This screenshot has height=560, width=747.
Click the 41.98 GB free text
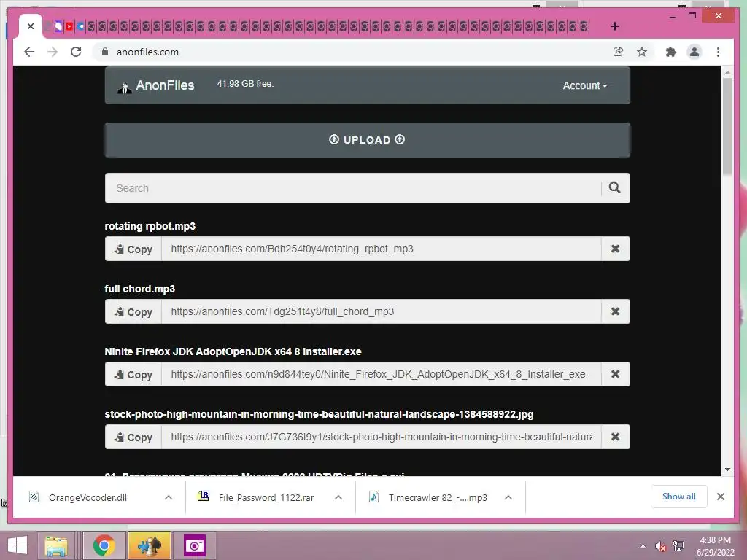(x=245, y=84)
